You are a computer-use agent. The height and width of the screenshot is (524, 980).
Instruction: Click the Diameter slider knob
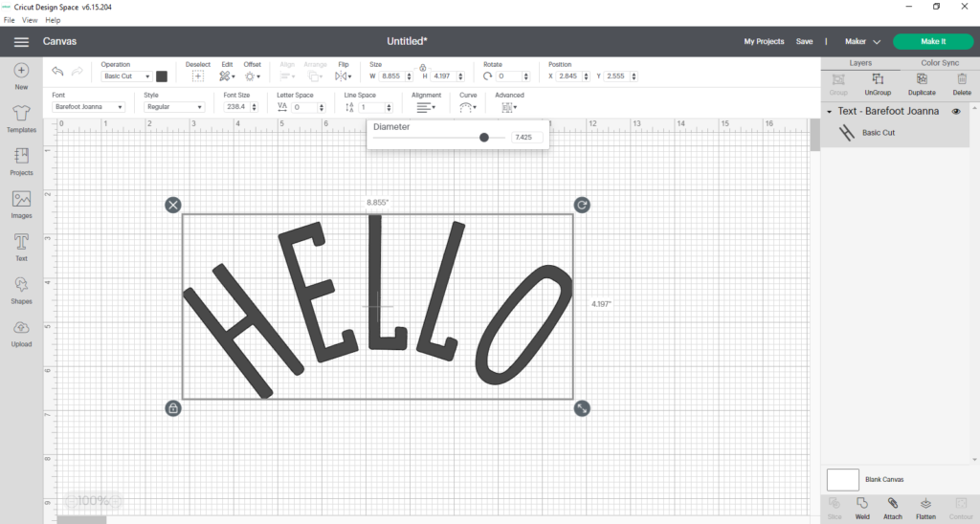(483, 138)
